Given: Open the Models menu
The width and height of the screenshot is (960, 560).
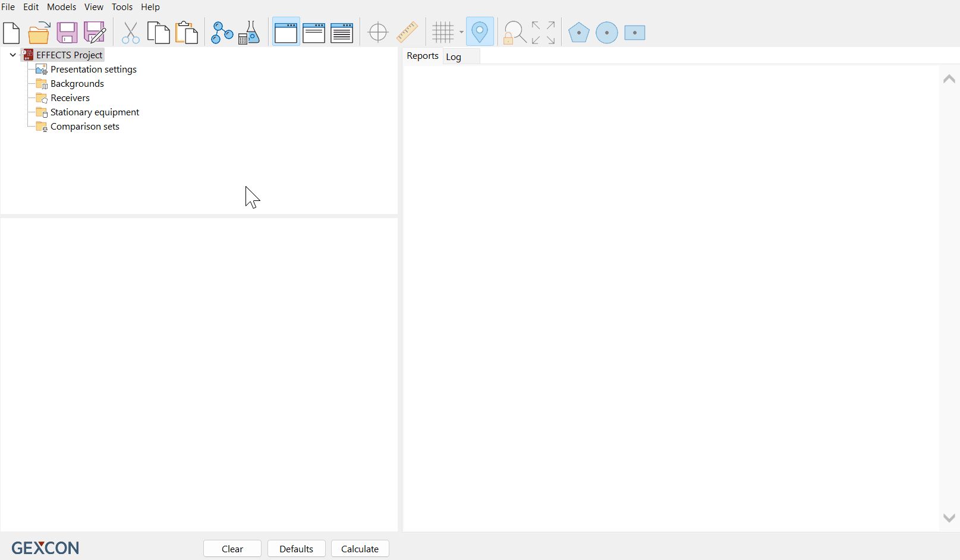Looking at the screenshot, I should coord(62,7).
